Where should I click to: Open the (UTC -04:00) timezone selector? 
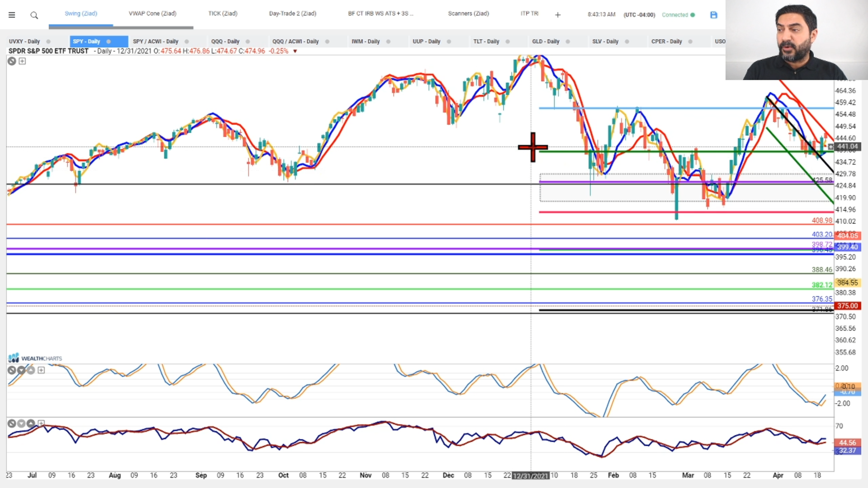[639, 15]
